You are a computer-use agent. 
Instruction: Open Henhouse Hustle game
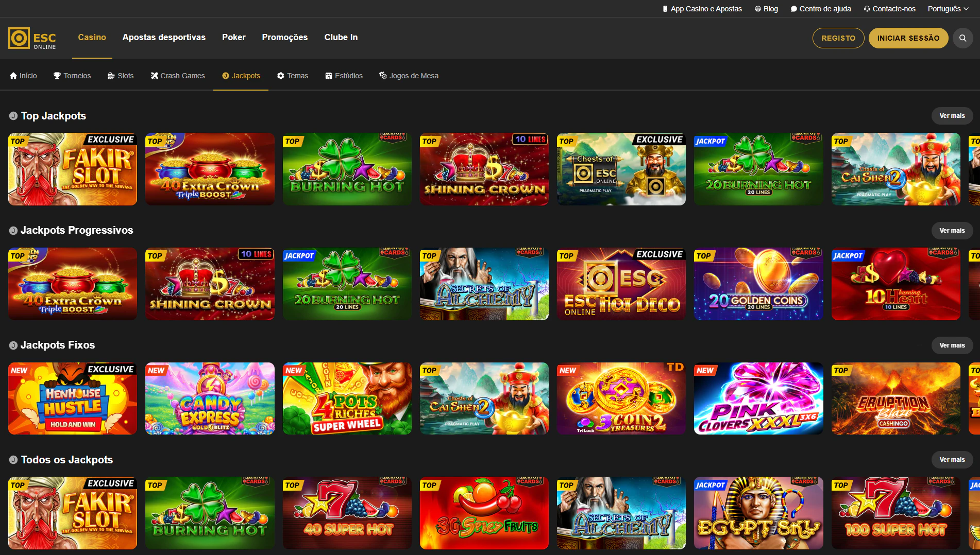click(x=73, y=398)
